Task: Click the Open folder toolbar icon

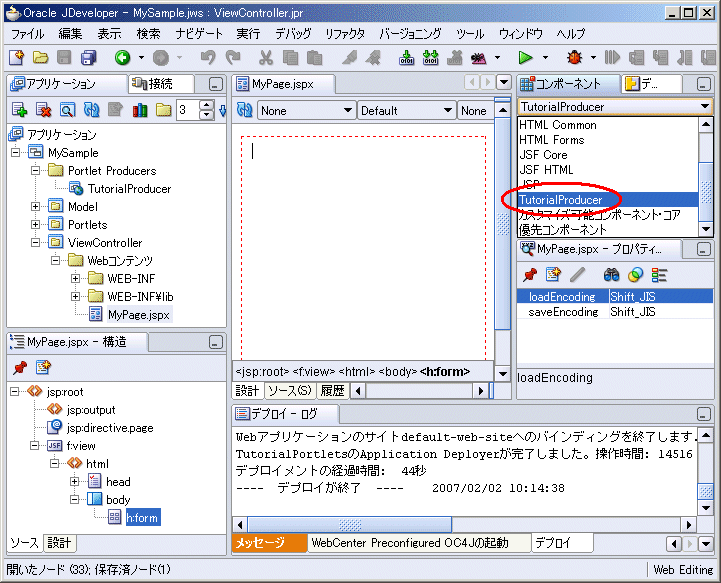Action: [x=40, y=57]
